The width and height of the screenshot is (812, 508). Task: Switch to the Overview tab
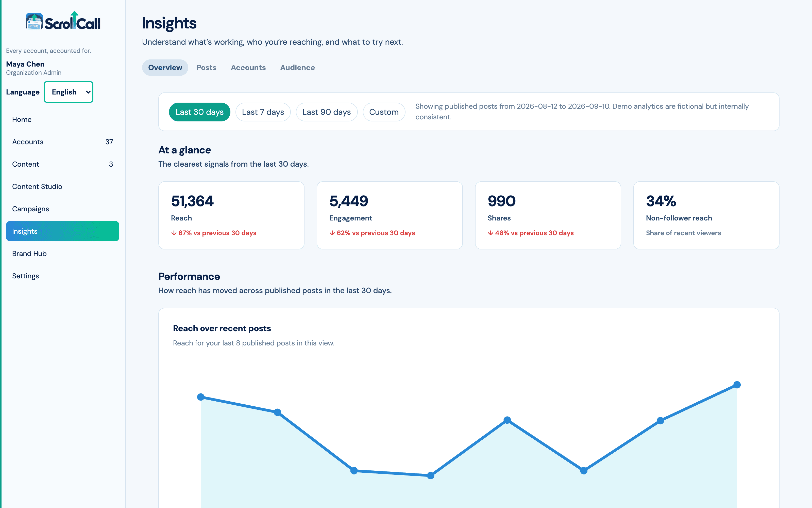point(165,68)
